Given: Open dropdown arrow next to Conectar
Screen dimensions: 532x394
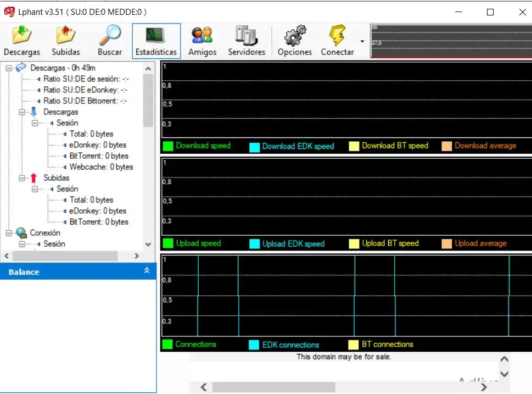Looking at the screenshot, I should 362,41.
